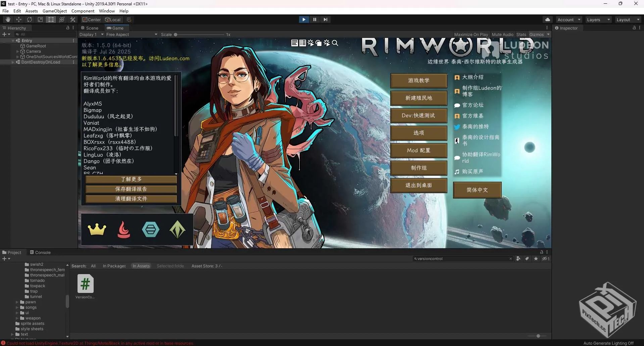The height and width of the screenshot is (346, 644).
Task: Click the 新建殖民地 button
Action: 418,98
